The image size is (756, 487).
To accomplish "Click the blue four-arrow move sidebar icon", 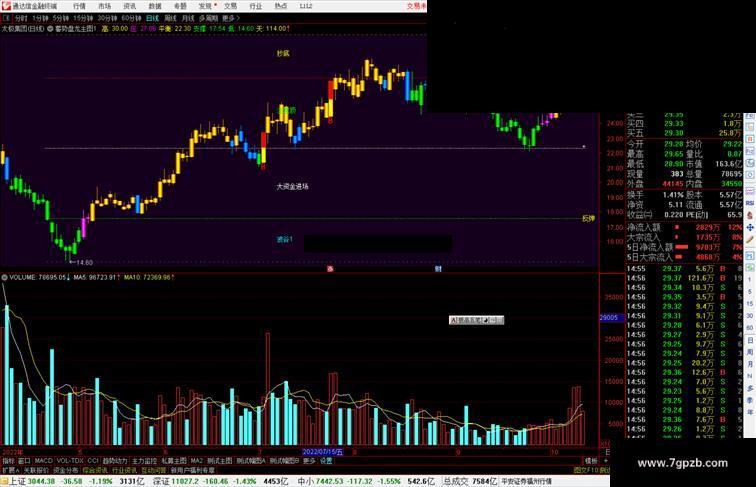I will coord(750,227).
